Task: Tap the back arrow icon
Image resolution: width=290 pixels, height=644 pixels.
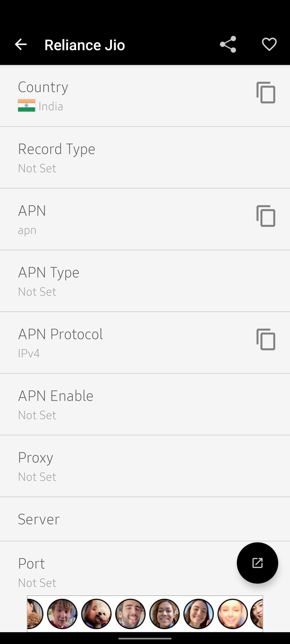Action: click(x=21, y=45)
